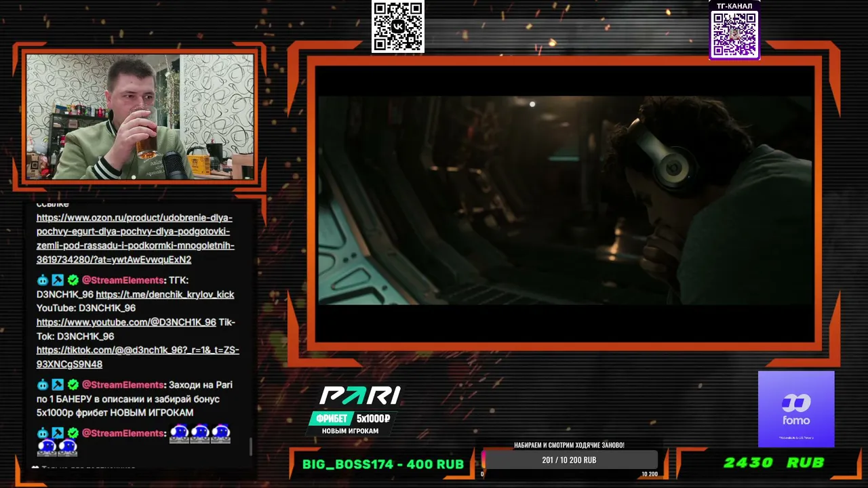This screenshot has height=488, width=868.
Task: Click the bot badge beside the emote-only message
Action: click(x=43, y=433)
